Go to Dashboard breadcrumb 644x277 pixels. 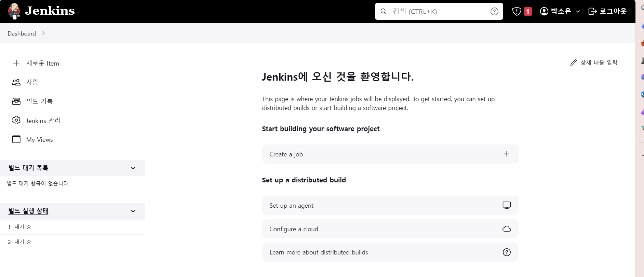22,33
